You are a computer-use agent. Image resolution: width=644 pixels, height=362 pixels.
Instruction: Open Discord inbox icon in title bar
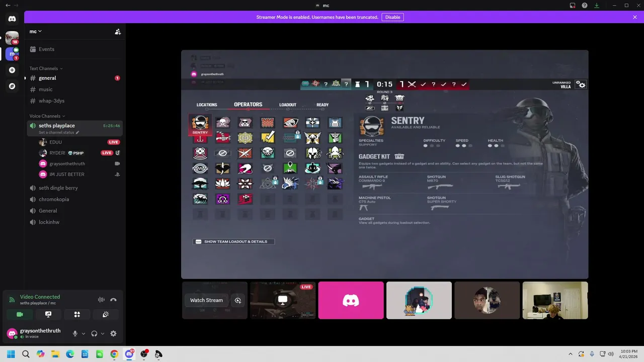click(573, 6)
